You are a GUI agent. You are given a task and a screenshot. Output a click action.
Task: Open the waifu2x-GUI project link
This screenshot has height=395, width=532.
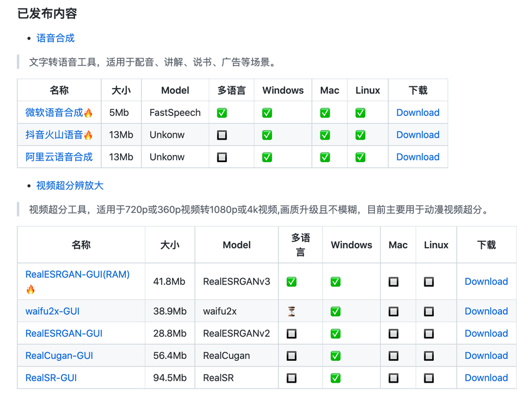coord(52,311)
